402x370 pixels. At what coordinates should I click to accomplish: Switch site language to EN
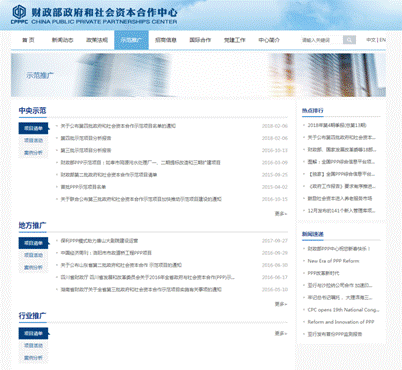383,40
